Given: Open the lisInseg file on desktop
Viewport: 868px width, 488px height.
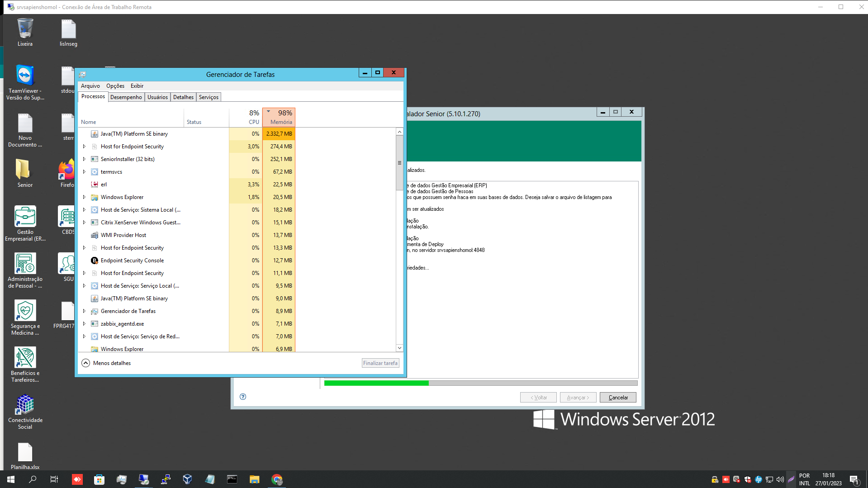Looking at the screenshot, I should (x=68, y=32).
